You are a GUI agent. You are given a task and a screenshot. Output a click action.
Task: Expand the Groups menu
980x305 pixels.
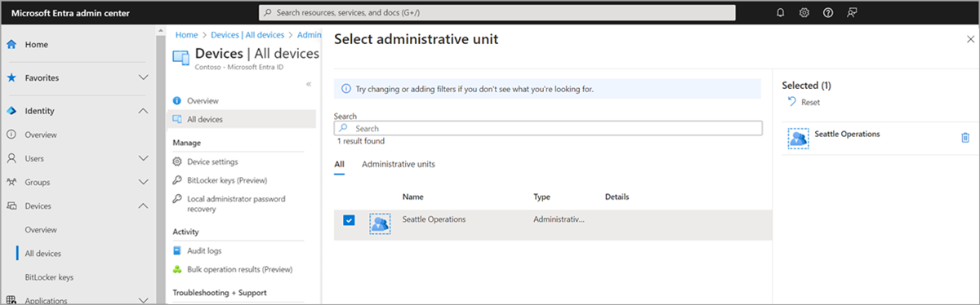[143, 182]
